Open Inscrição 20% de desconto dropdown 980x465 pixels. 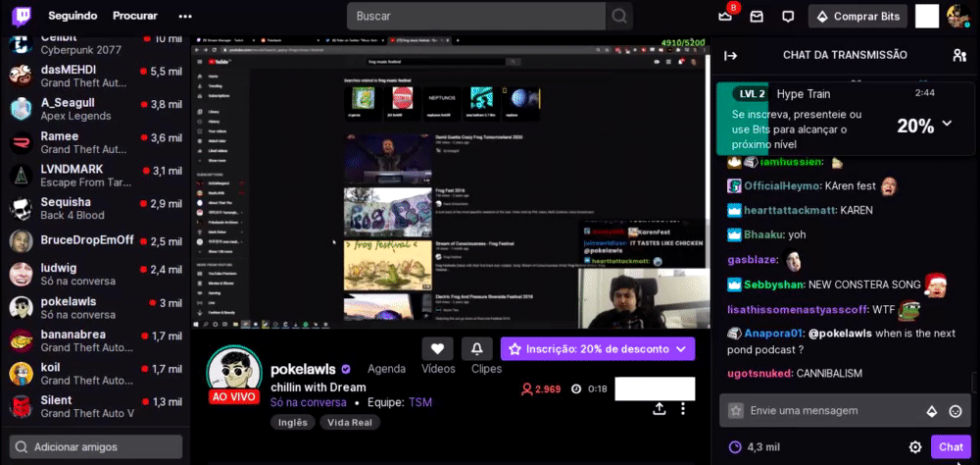pyautogui.click(x=598, y=349)
